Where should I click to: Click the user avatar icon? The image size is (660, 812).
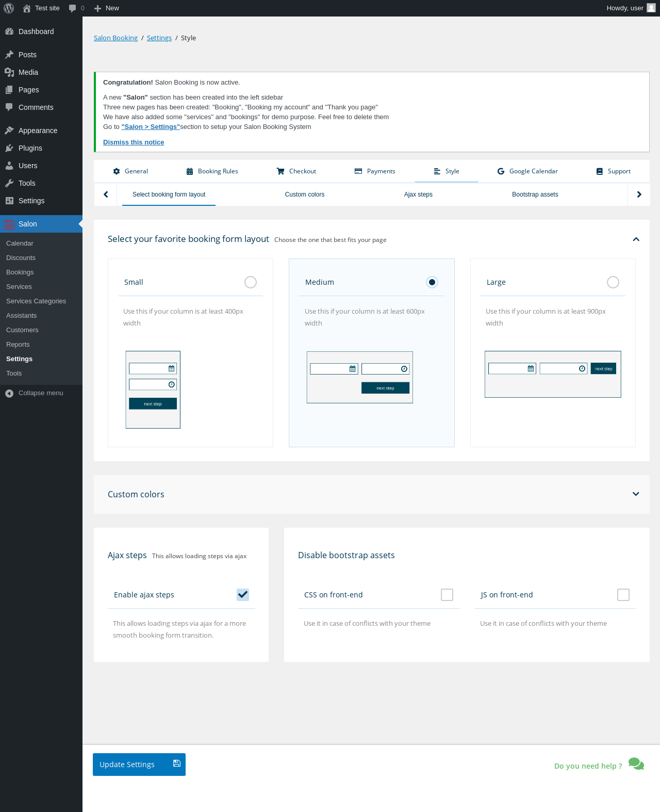point(651,8)
